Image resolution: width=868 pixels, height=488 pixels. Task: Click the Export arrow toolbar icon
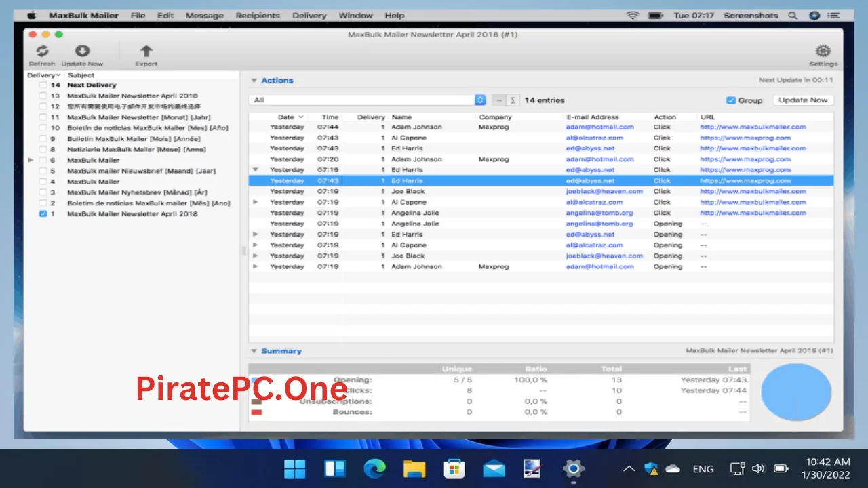(146, 52)
